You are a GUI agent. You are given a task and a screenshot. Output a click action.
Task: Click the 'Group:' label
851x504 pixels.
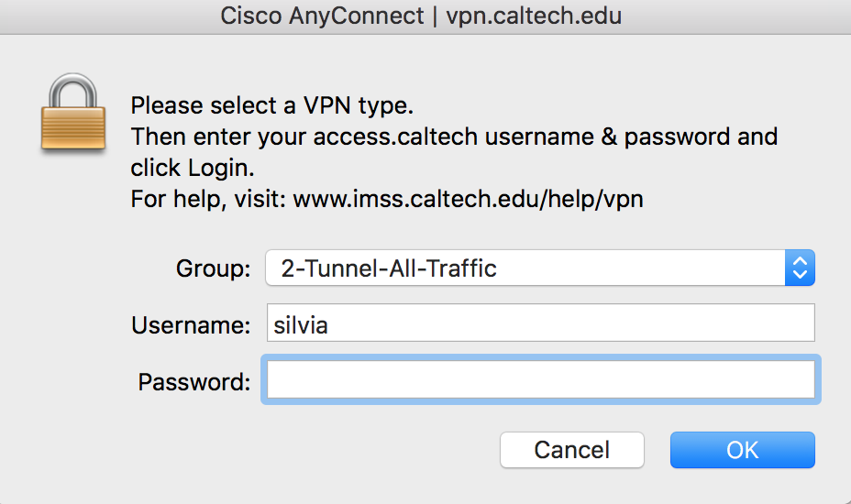point(213,269)
